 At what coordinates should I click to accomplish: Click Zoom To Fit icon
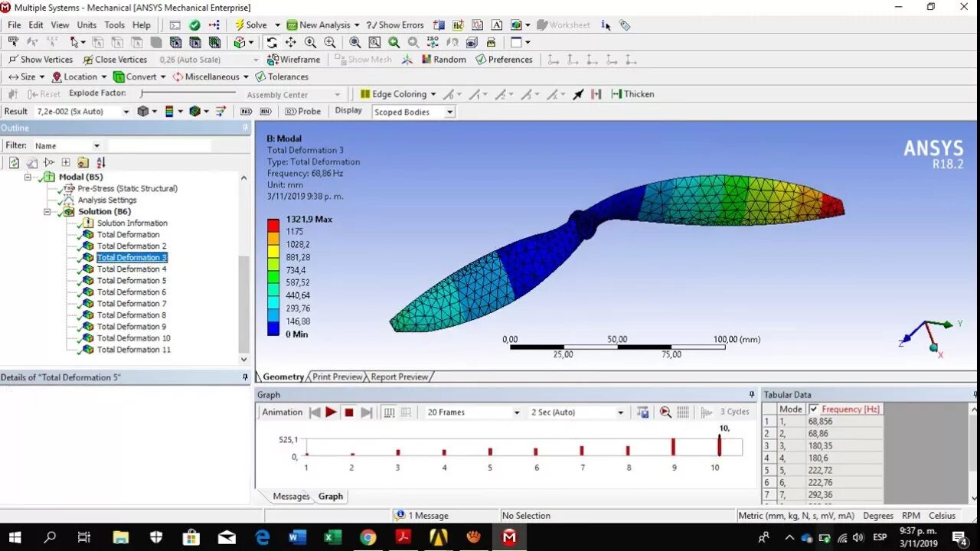[355, 43]
